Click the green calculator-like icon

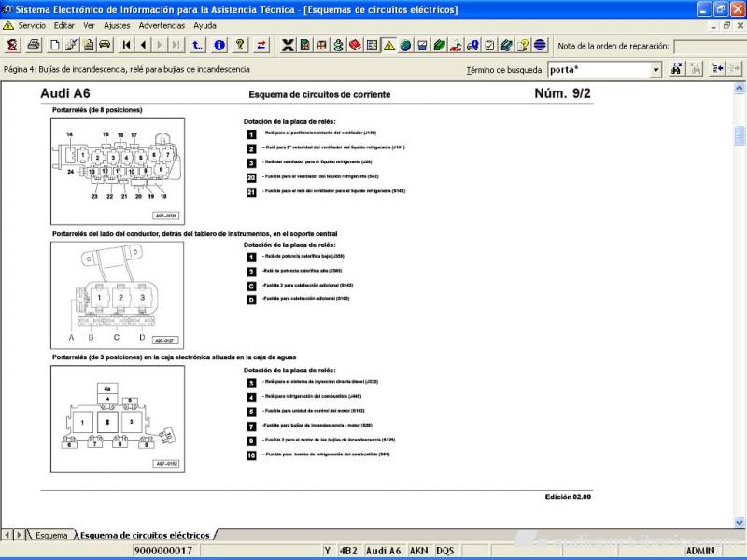(305, 45)
